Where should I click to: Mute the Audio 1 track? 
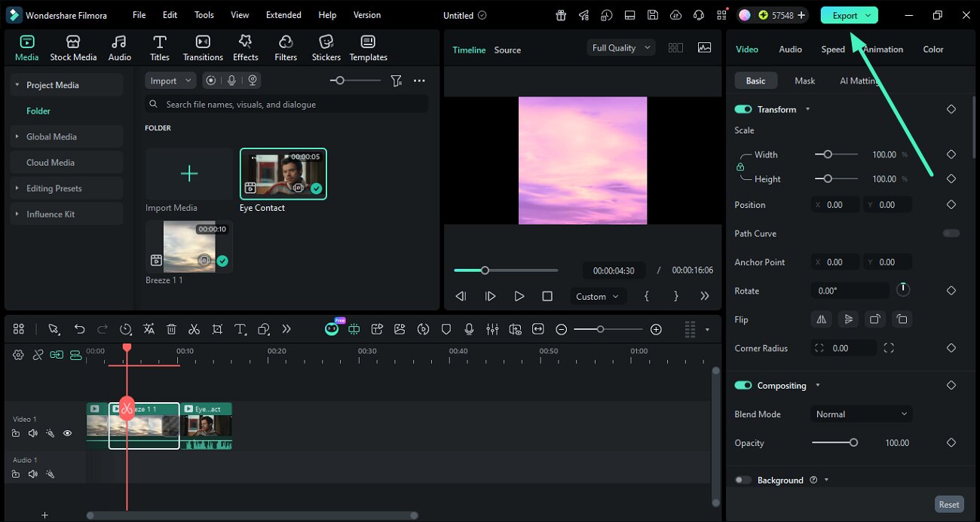[x=32, y=474]
